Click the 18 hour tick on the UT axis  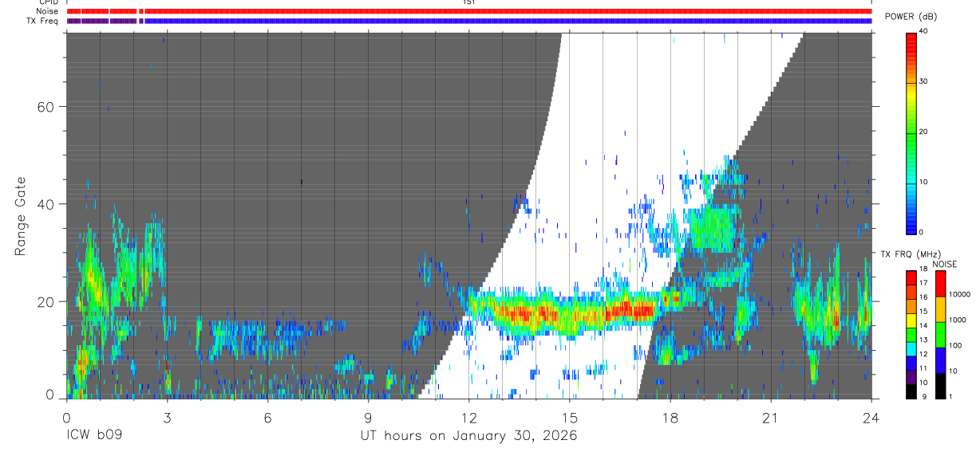pos(670,418)
